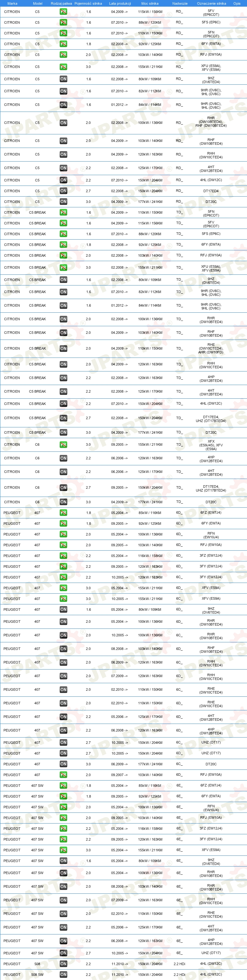This screenshot has width=247, height=980.
Task: Click diesel ON icon in C5 RD_ 84kW/114KM row
Action: click(63, 105)
